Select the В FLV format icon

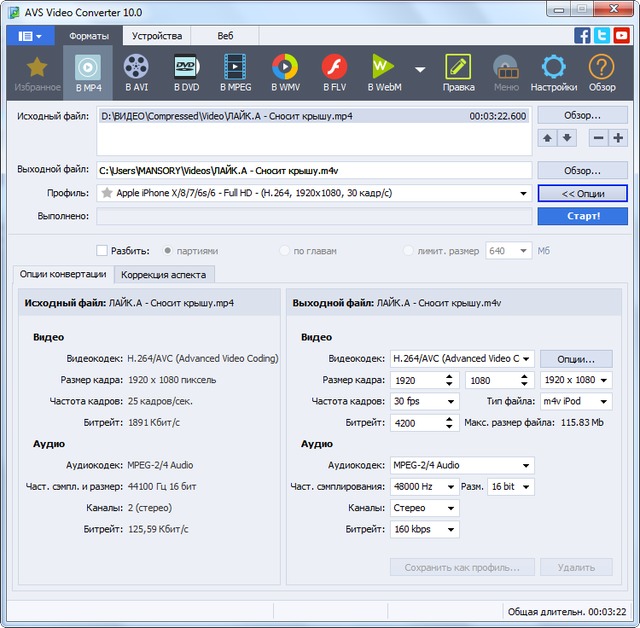click(334, 73)
